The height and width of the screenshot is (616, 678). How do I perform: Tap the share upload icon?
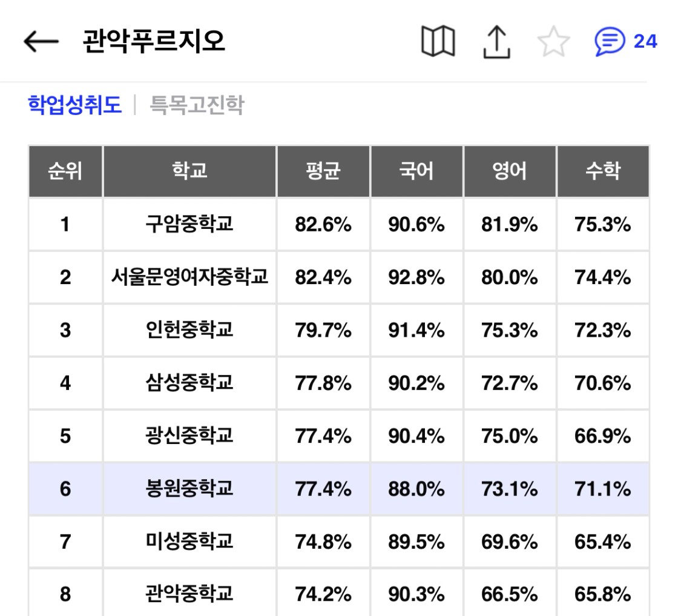point(496,42)
